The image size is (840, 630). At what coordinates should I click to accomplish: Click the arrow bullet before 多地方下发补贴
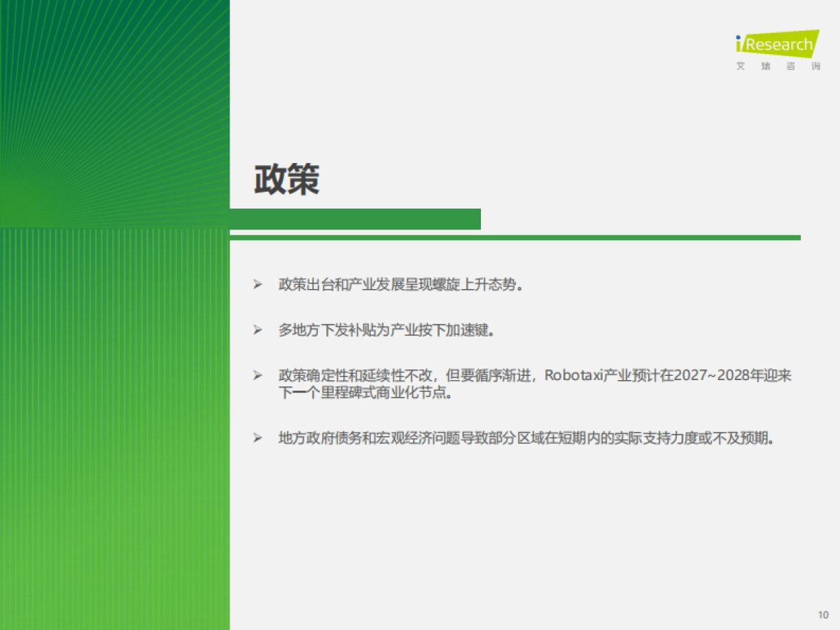[x=258, y=330]
